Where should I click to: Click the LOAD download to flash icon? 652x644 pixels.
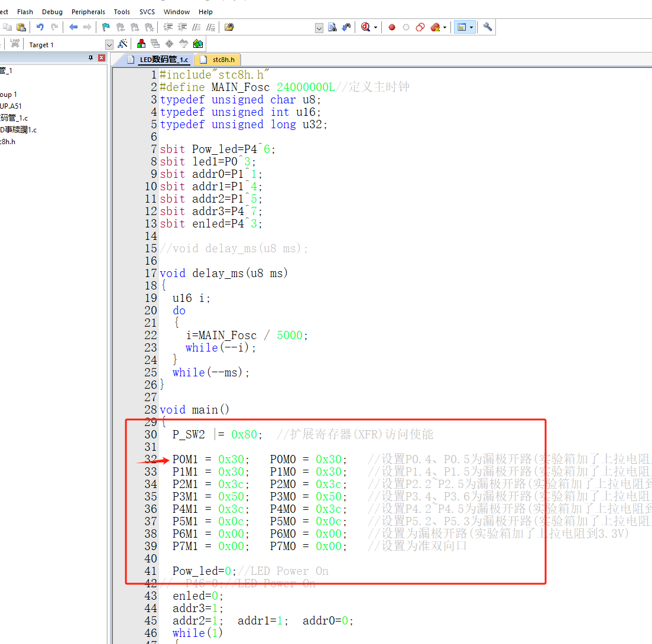(x=15, y=44)
